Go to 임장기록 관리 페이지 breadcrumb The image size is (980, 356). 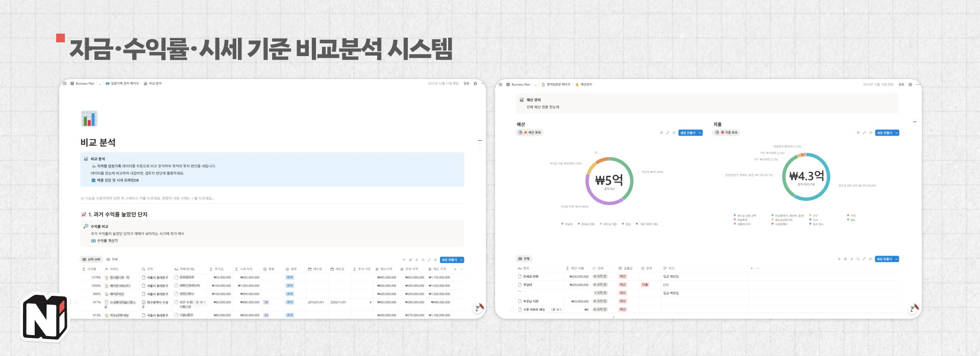pyautogui.click(x=122, y=83)
